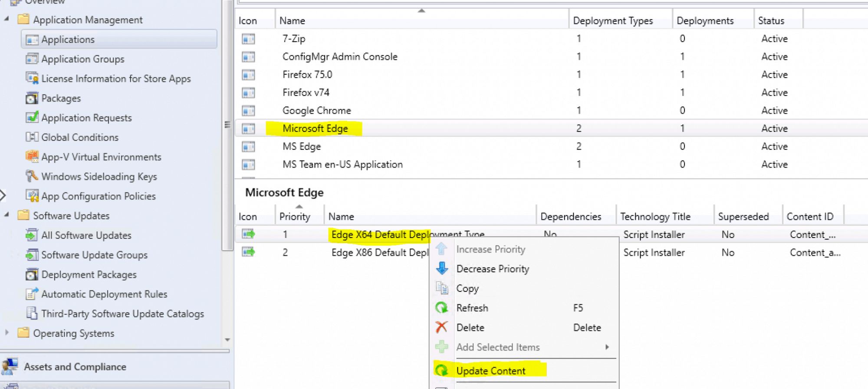Screen dimensions: 868x389
Task: Click the Dependencies column header
Action: [576, 216]
